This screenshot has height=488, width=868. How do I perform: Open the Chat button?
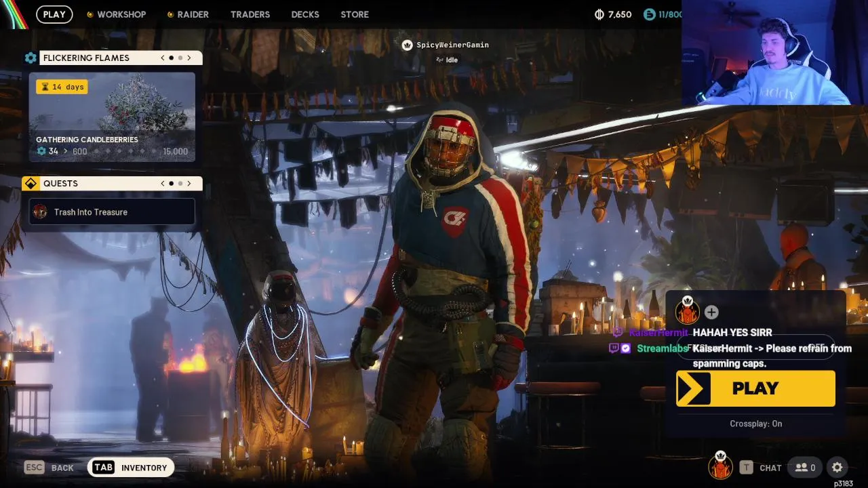[x=760, y=468]
